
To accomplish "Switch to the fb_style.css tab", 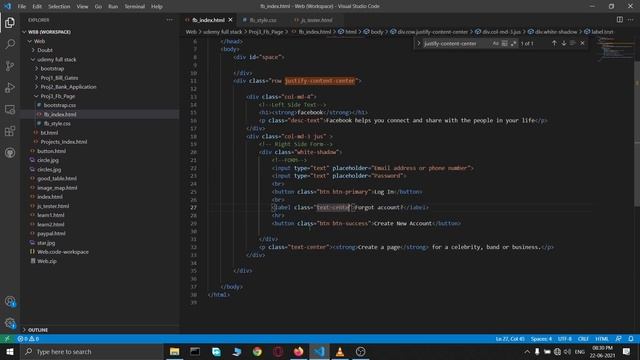I will pos(262,20).
